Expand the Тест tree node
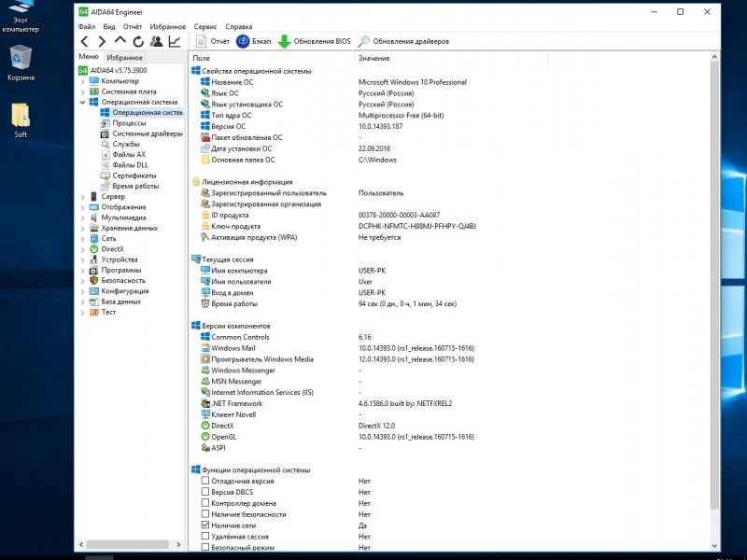 (x=82, y=313)
